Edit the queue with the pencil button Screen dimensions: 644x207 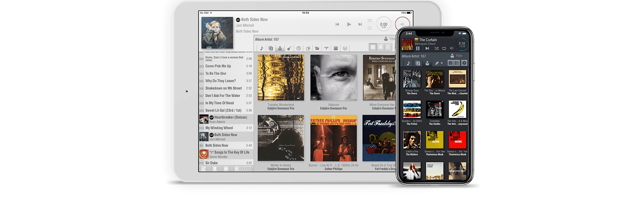tap(204, 169)
